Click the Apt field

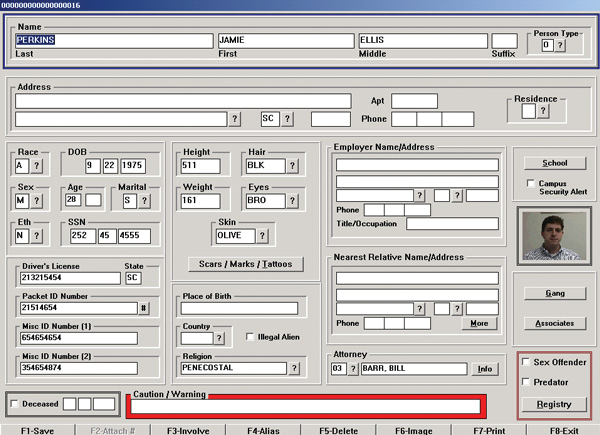(x=414, y=101)
